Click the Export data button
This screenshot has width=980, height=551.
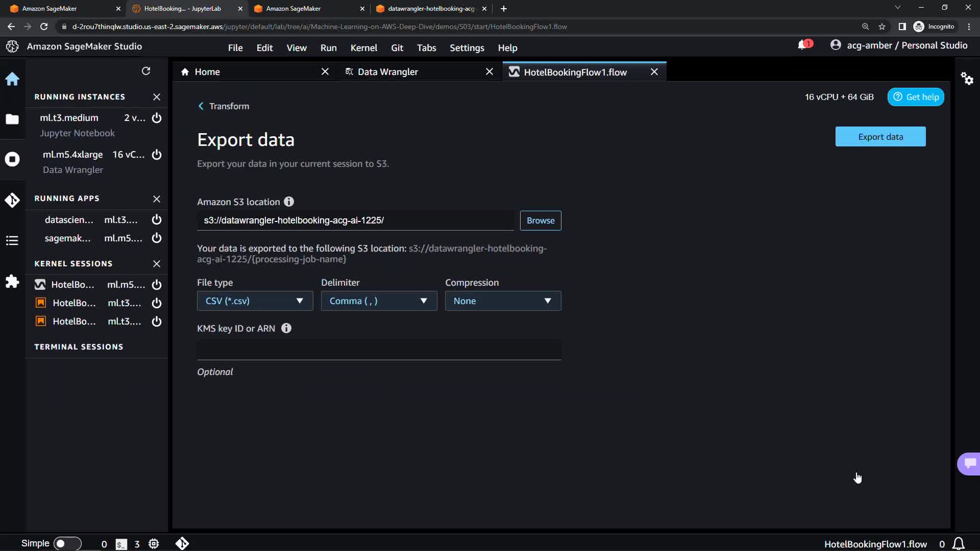click(x=880, y=137)
